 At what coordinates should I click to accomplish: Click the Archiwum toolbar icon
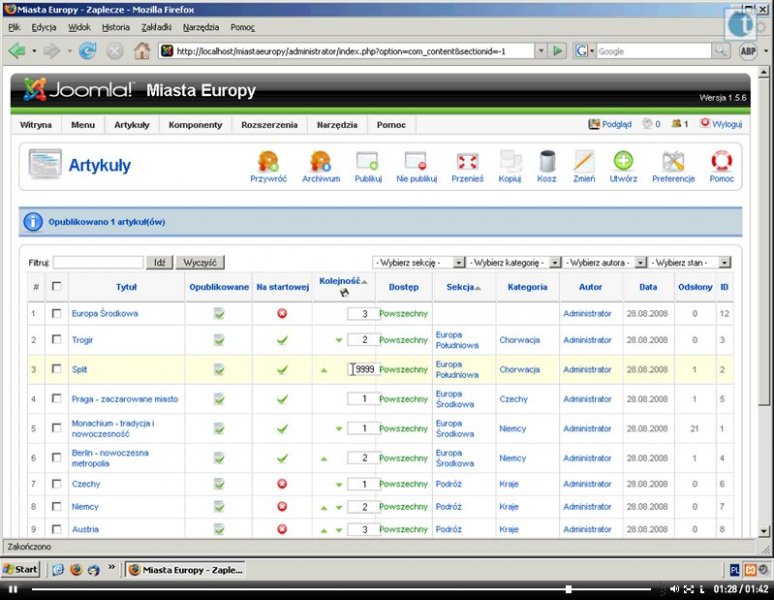[x=320, y=165]
